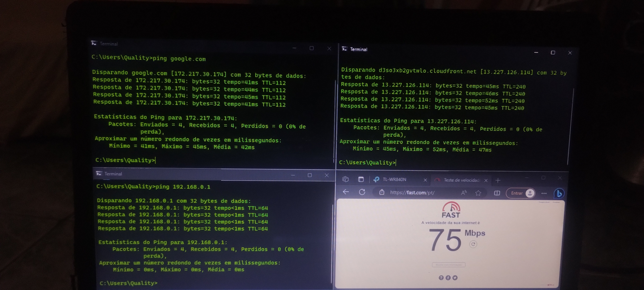Image resolution: width=644 pixels, height=290 pixels.
Task: Open Edge settings and more menu
Action: [544, 193]
